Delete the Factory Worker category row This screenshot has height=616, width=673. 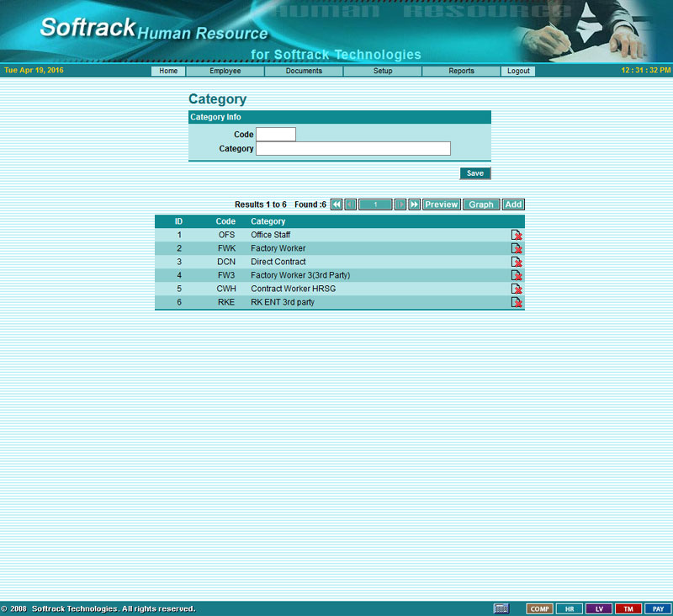click(517, 248)
